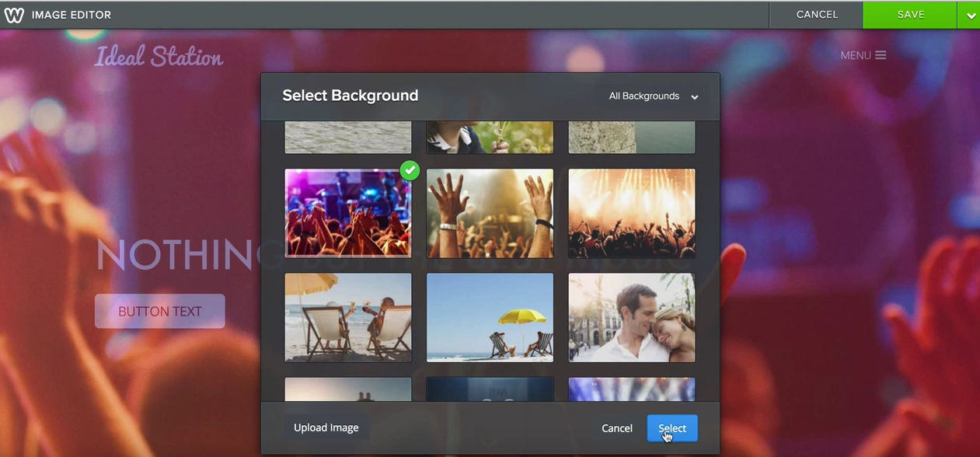Screen dimensions: 980x457
Task: Select the beach deck chairs with parasol thumbnail
Action: click(x=348, y=317)
